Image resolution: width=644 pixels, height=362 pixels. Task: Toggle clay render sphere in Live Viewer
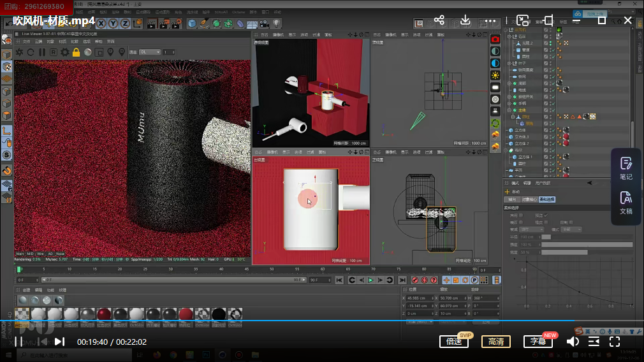[88, 52]
